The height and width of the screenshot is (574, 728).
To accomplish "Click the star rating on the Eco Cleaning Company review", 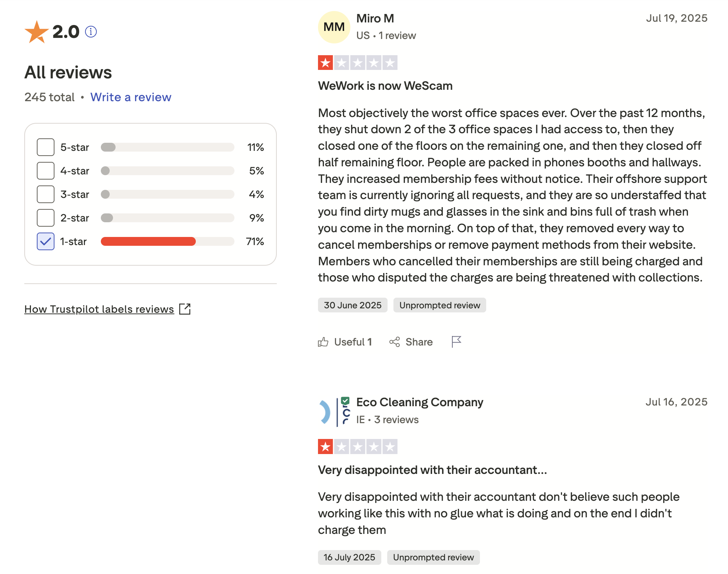I will [357, 447].
